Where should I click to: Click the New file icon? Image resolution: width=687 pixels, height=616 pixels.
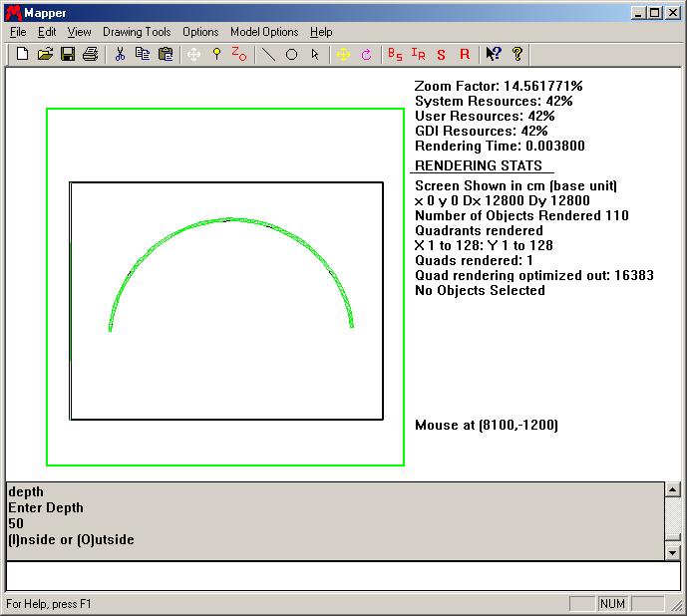(22, 54)
